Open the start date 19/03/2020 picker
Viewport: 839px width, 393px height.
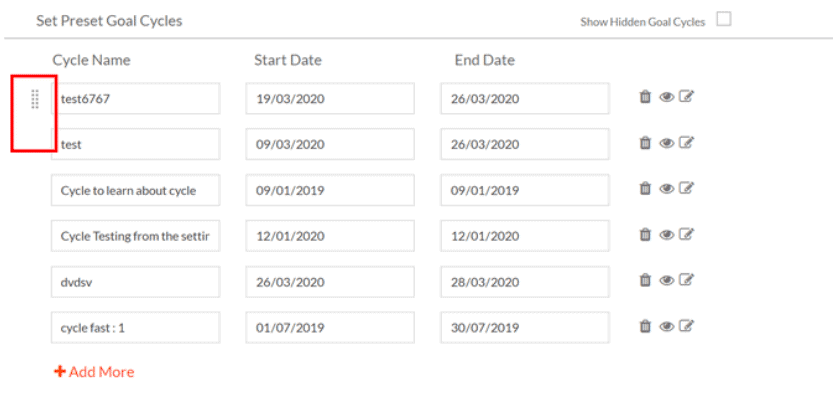pyautogui.click(x=330, y=99)
